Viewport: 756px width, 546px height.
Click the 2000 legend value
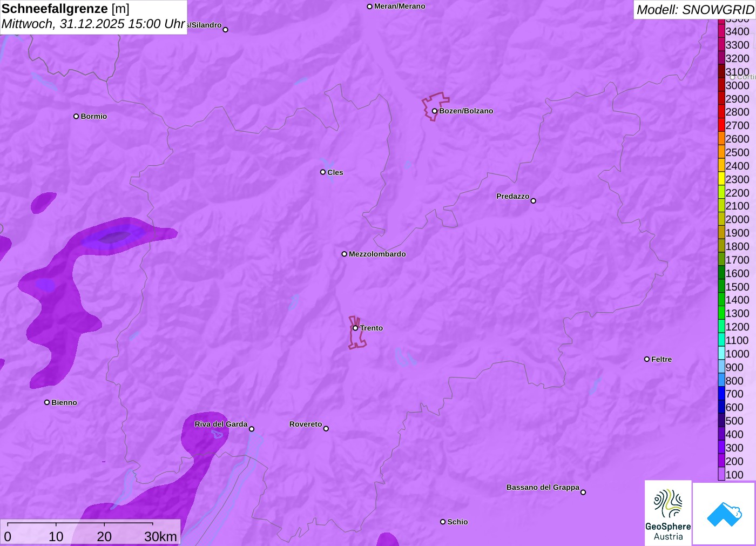coord(737,219)
